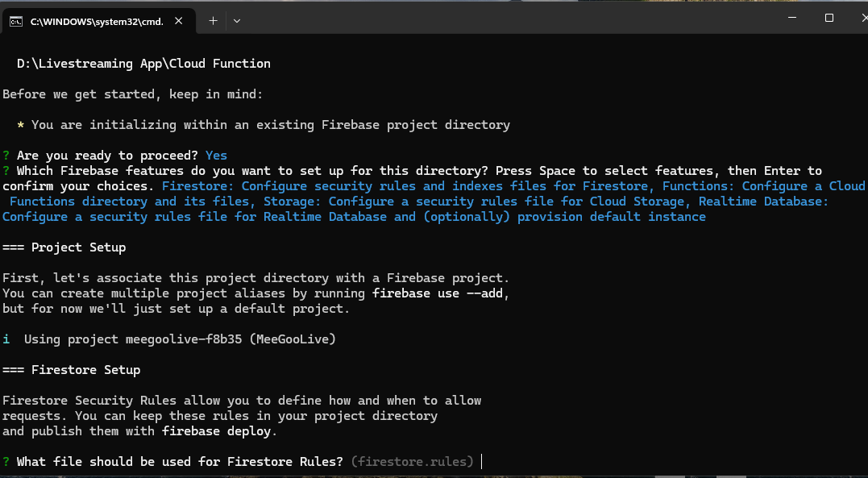Viewport: 868px width, 478px height.
Task: Open a new terminal tab with plus
Action: 213,21
